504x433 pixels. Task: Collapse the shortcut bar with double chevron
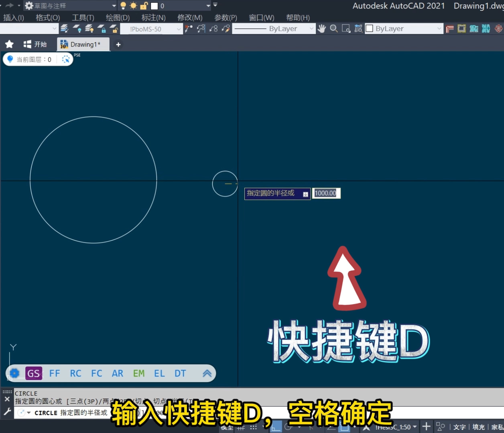[x=207, y=373]
